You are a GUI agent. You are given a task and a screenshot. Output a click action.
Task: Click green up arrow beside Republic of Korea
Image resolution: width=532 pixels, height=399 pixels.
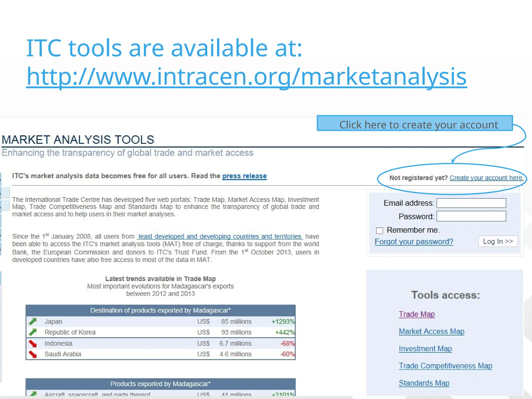[33, 332]
